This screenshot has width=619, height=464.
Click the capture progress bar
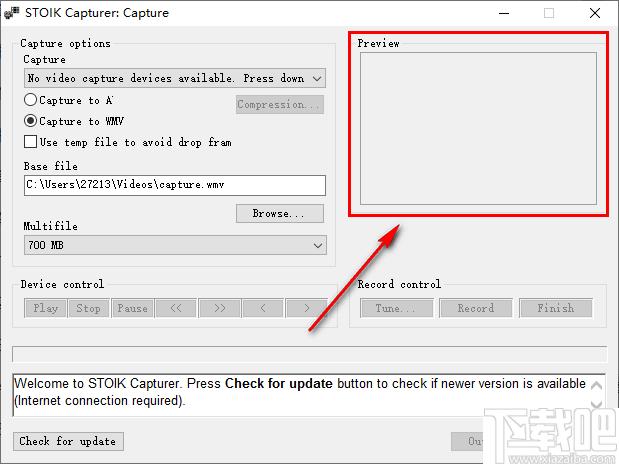coord(310,354)
